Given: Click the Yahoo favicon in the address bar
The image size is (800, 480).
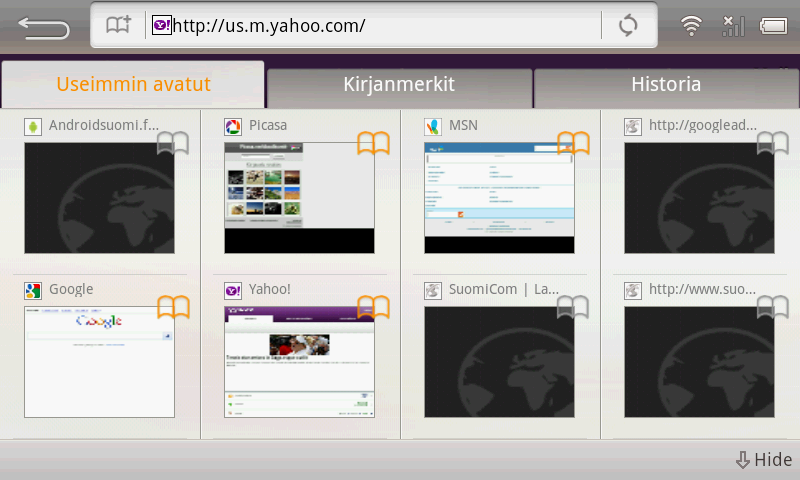Looking at the screenshot, I should pos(161,26).
